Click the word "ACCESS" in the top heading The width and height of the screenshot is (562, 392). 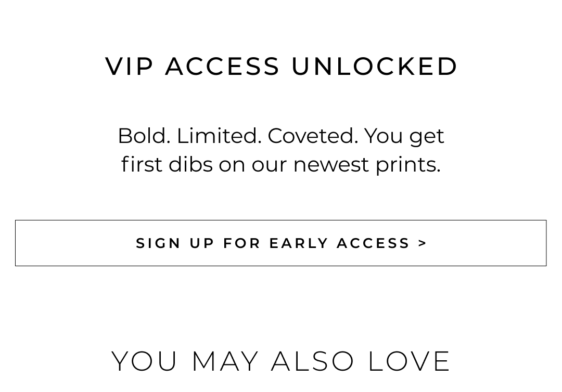222,67
